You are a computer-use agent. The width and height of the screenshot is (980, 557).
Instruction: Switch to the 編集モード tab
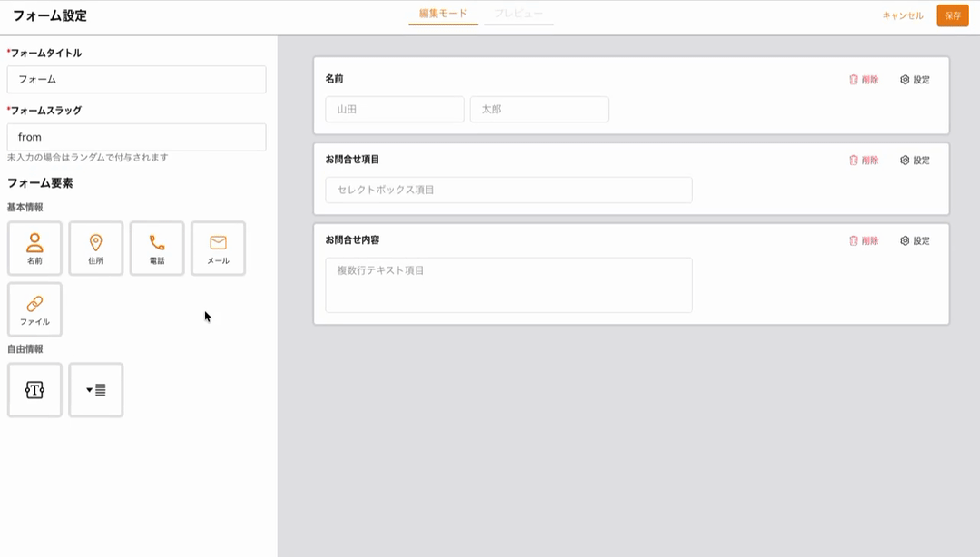click(x=443, y=13)
